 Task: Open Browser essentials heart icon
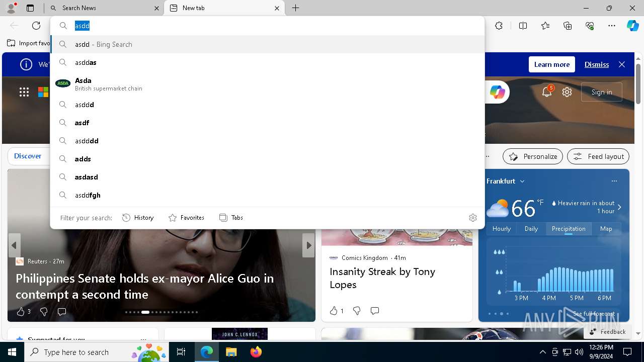pyautogui.click(x=590, y=26)
